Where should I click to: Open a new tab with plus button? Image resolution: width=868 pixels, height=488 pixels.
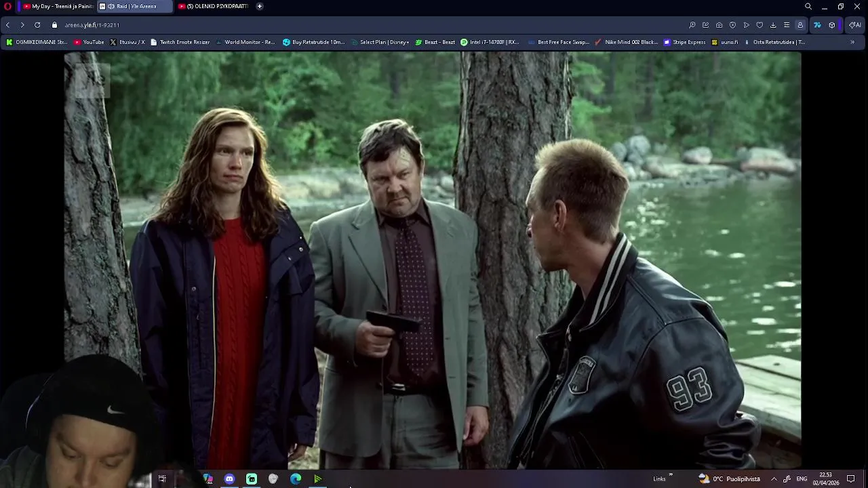[x=259, y=6]
